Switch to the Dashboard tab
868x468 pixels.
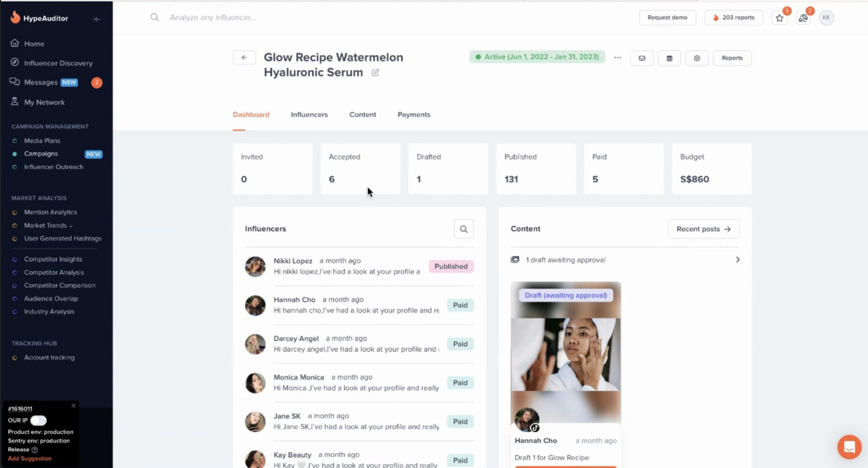coord(251,115)
